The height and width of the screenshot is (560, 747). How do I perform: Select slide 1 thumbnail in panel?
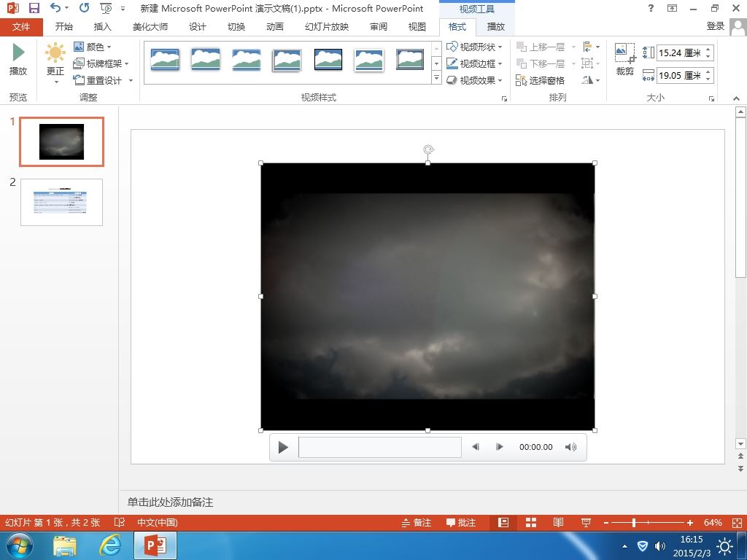61,141
